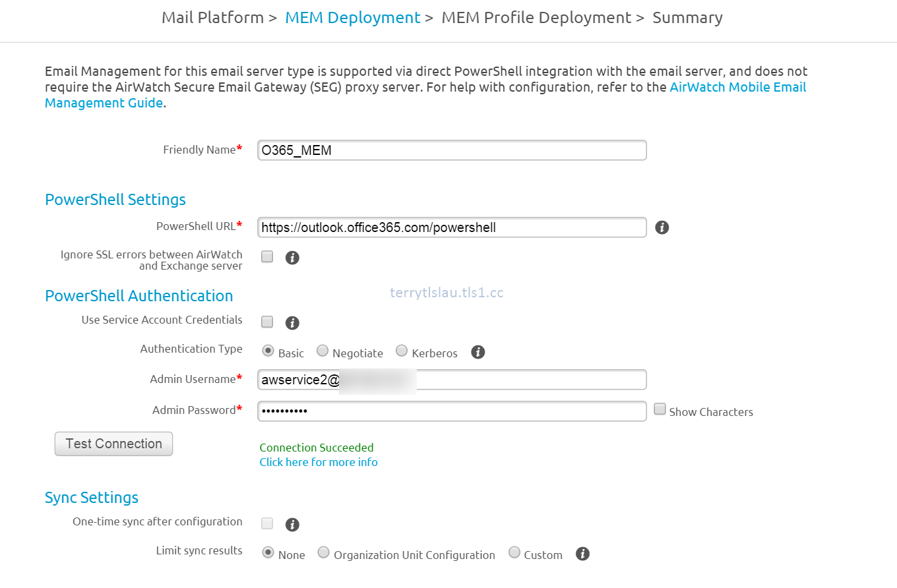
Task: Tick One-time sync after configuration checkbox
Action: point(267,523)
